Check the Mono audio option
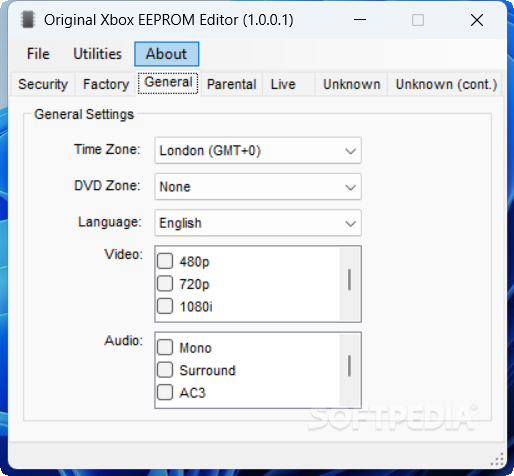 click(x=165, y=347)
